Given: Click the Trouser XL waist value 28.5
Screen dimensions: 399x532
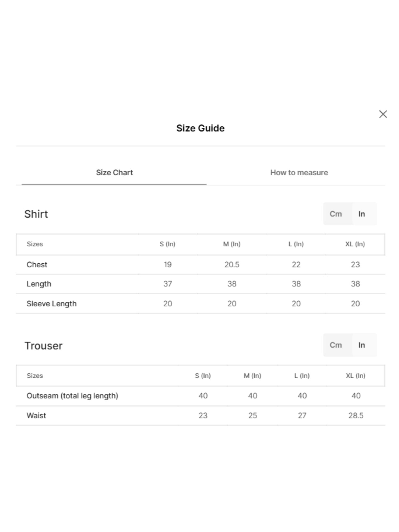Looking at the screenshot, I should [356, 415].
